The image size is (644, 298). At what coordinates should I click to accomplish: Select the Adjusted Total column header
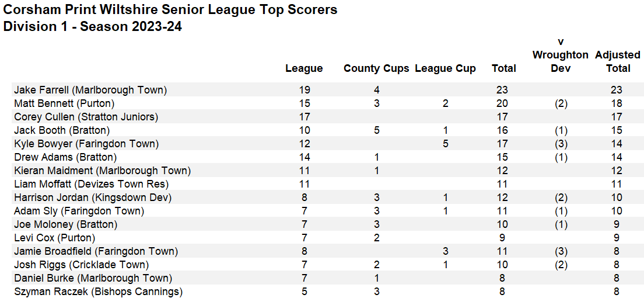point(618,61)
